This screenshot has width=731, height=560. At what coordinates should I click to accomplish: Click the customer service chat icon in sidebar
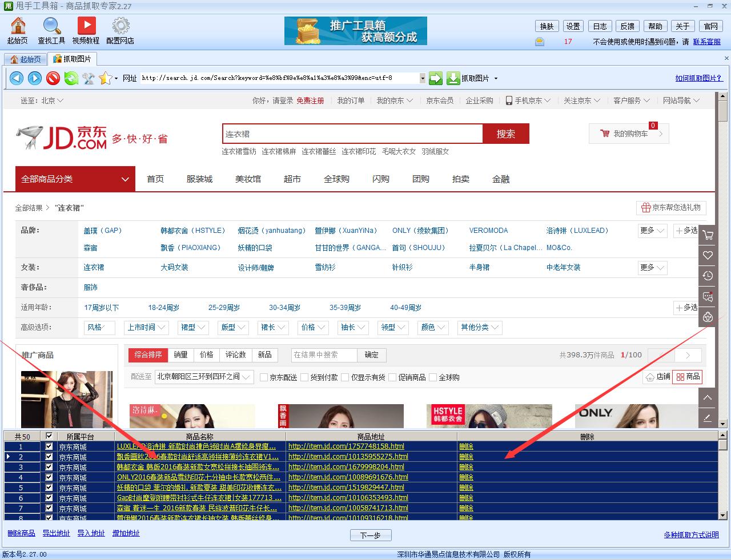708,296
